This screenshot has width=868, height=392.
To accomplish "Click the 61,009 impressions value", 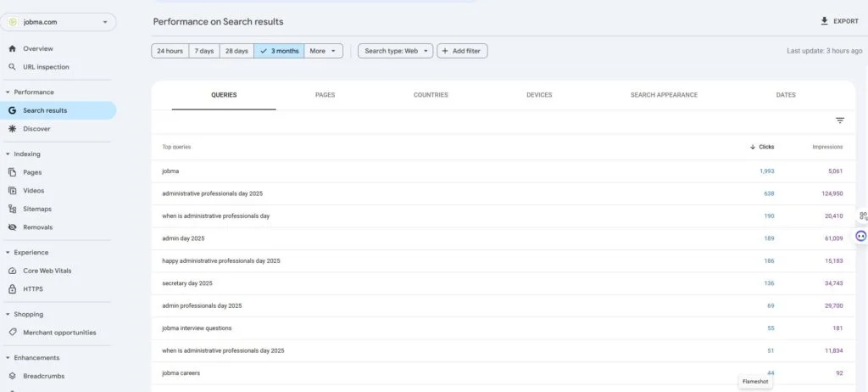I will coord(834,238).
